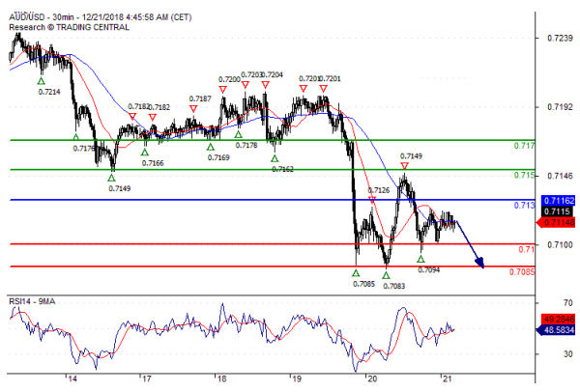Click the RSI value tag 48.5834
The image size is (580, 392).
(x=559, y=329)
